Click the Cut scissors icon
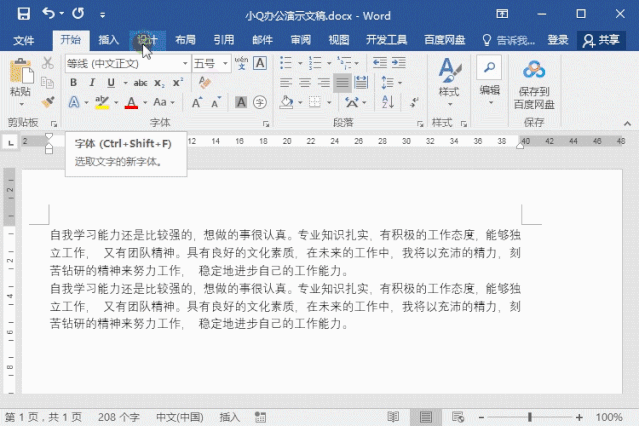 point(48,63)
